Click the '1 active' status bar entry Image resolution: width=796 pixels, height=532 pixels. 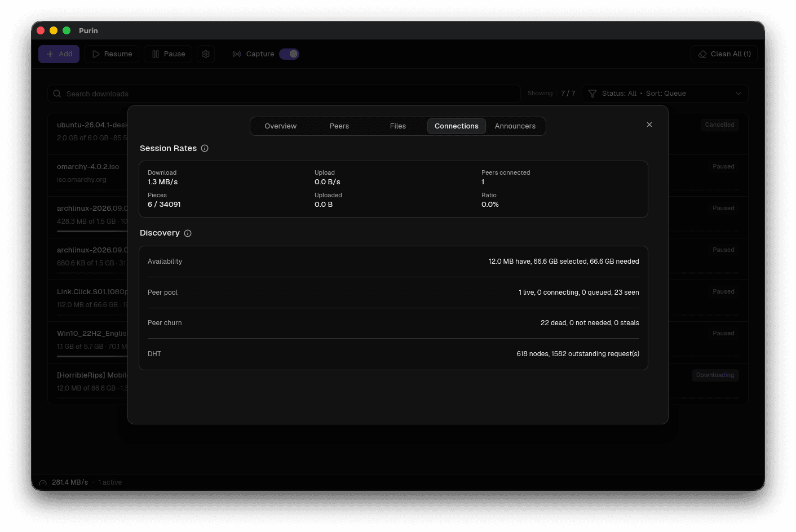click(110, 482)
